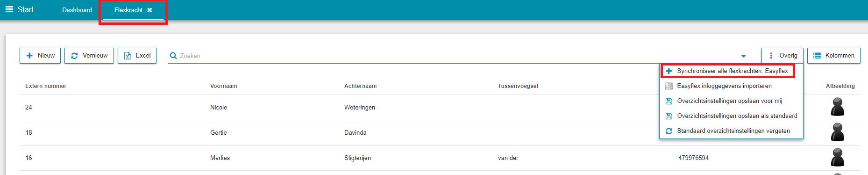
Task: Open the hamburger Start menu icon
Action: point(9,9)
